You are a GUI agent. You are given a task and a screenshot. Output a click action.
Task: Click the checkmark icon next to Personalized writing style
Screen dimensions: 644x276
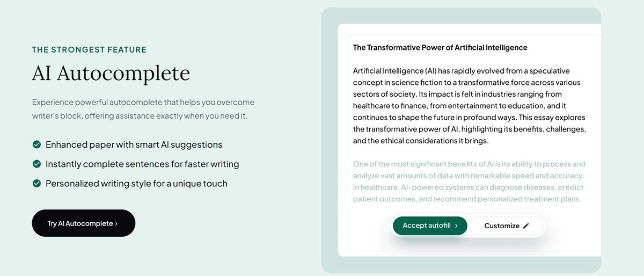click(x=37, y=183)
